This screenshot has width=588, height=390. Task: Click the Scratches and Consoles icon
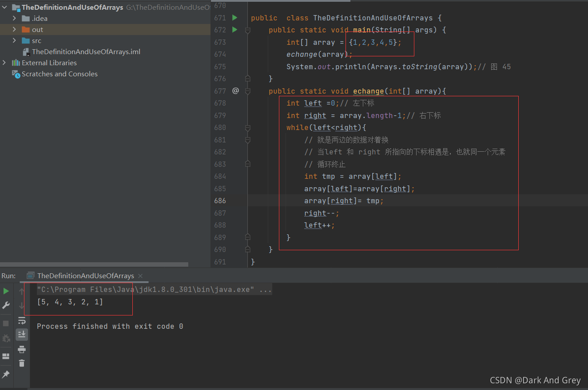(16, 74)
